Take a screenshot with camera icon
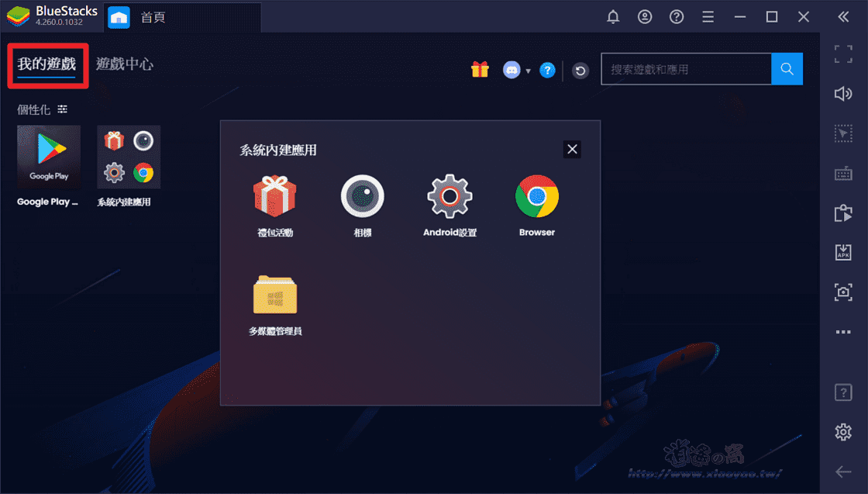This screenshot has width=868, height=494. 843,292
